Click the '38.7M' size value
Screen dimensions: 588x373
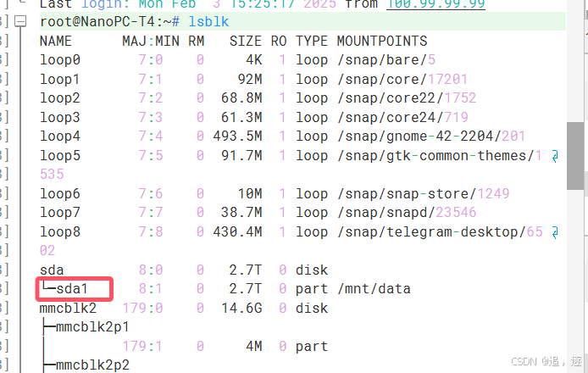coord(241,213)
